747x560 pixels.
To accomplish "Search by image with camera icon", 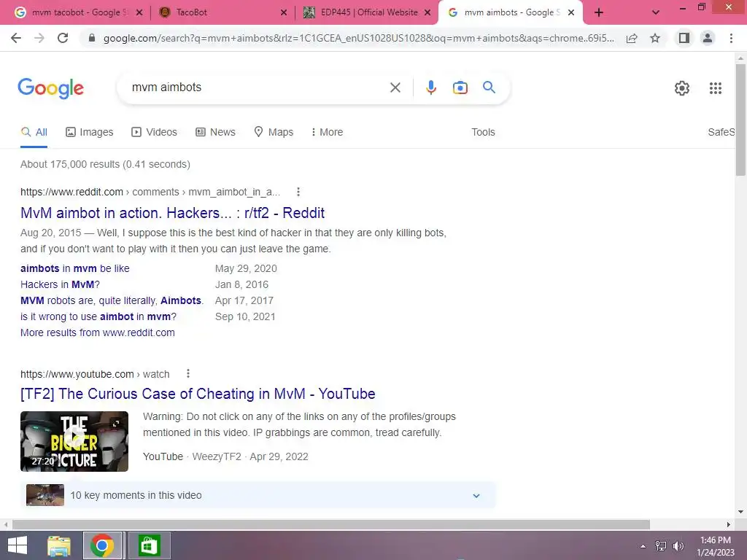I will coord(460,87).
